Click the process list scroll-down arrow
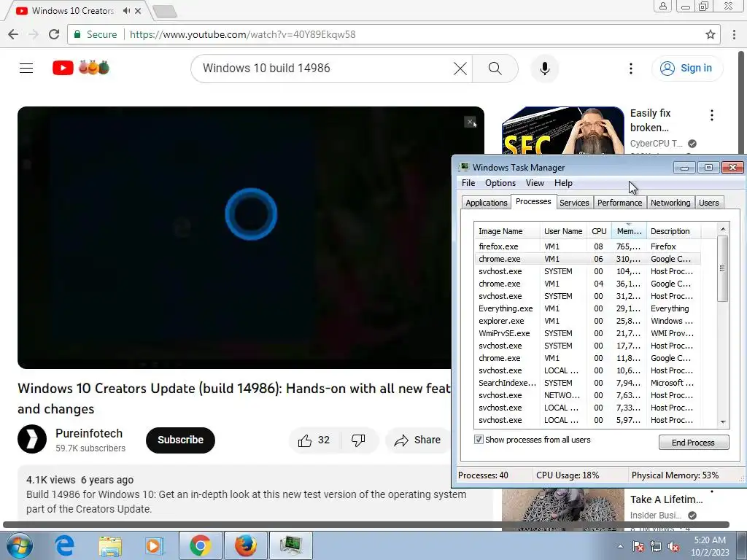Screen dimensions: 747x560 point(723,422)
